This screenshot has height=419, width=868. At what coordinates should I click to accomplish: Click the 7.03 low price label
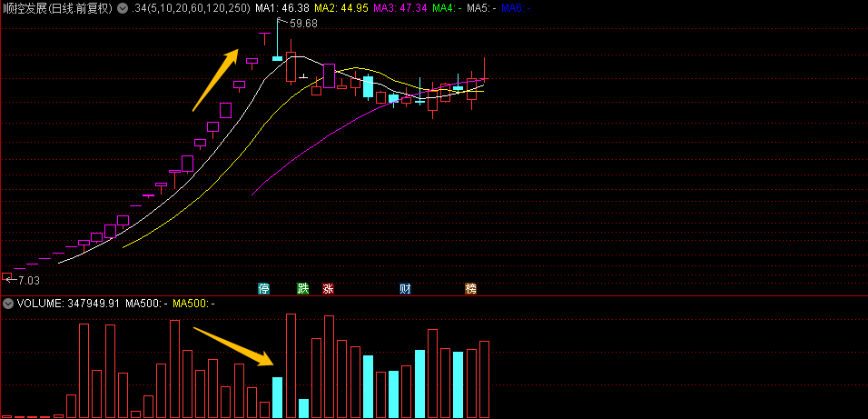tap(29, 281)
